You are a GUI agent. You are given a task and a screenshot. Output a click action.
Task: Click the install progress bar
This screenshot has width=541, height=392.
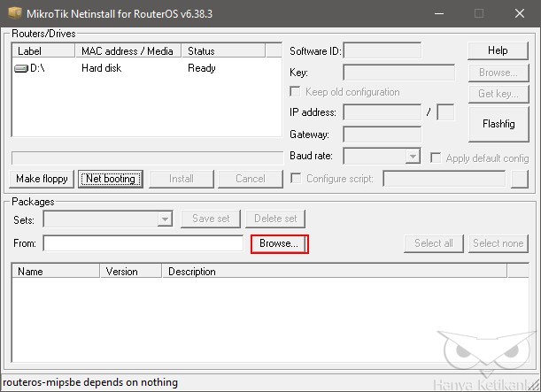coord(147,158)
